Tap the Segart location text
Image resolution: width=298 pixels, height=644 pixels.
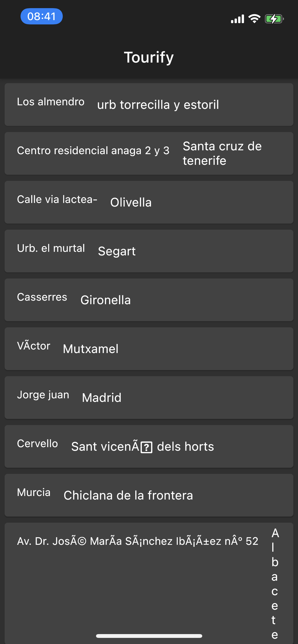click(x=117, y=251)
